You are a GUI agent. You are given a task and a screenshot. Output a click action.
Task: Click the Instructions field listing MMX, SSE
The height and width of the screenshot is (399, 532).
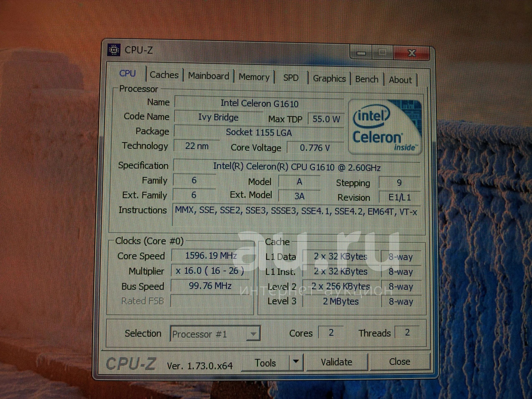coord(296,215)
